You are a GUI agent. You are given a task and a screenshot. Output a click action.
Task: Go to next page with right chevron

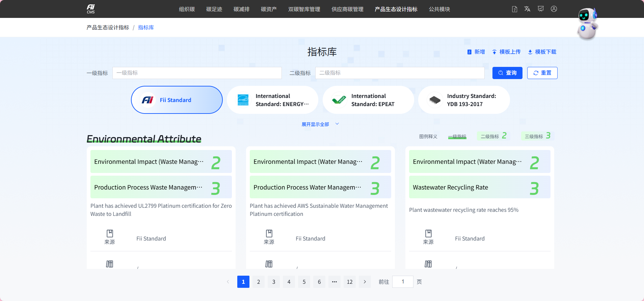[x=365, y=282]
